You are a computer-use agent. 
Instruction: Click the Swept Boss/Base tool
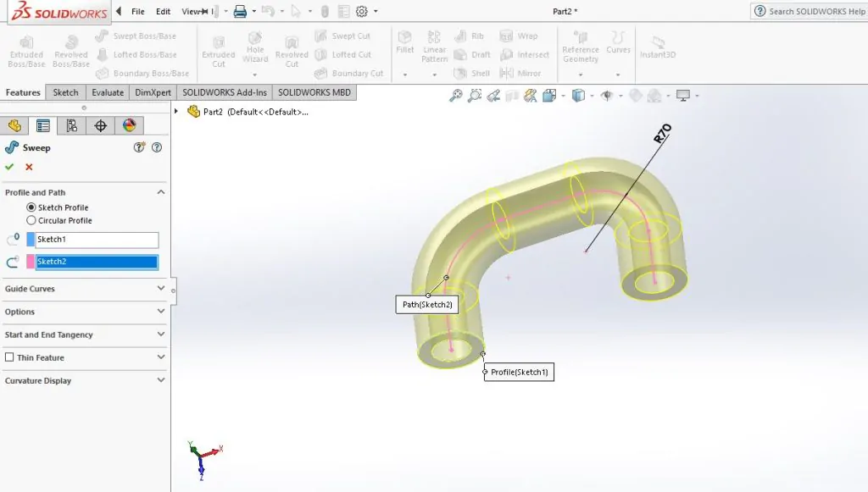pos(136,36)
